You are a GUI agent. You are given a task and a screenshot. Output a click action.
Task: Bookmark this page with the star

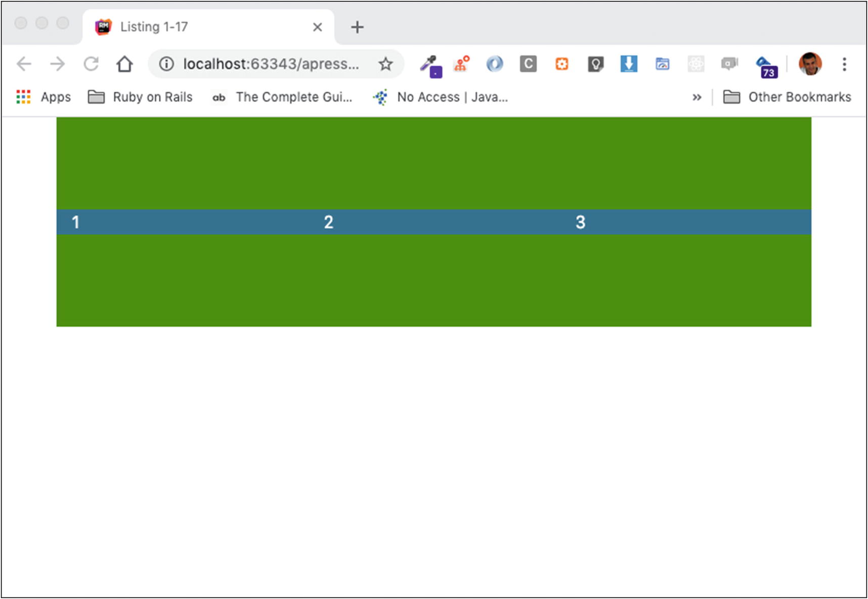click(385, 64)
